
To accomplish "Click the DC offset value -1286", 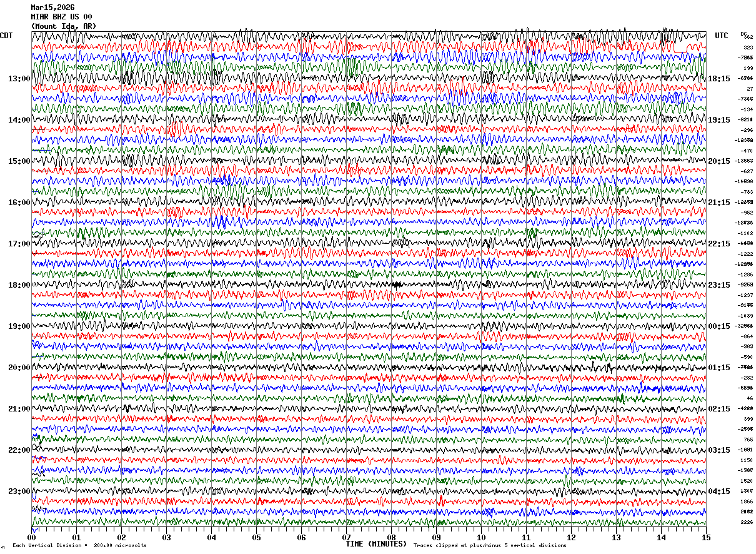I will 746,274.
